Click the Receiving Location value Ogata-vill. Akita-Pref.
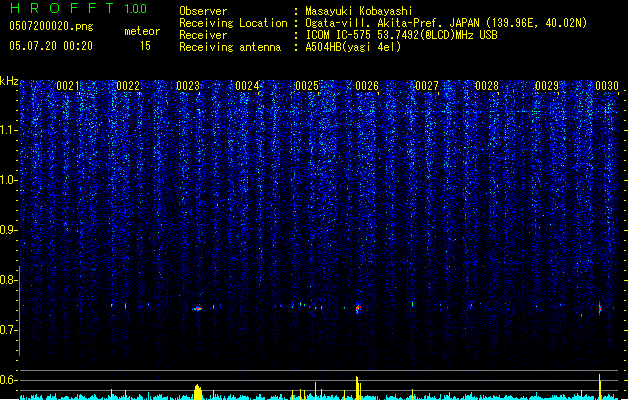This screenshot has height=400, width=629. pos(373,23)
